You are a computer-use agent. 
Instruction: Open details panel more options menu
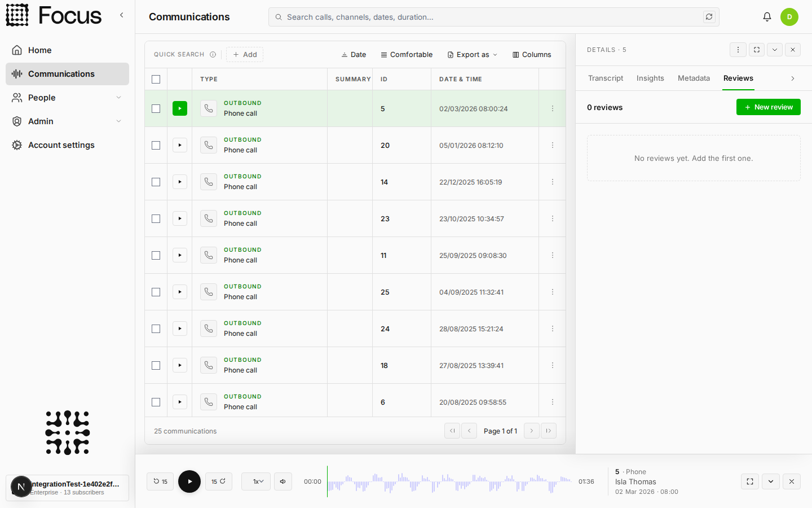738,50
